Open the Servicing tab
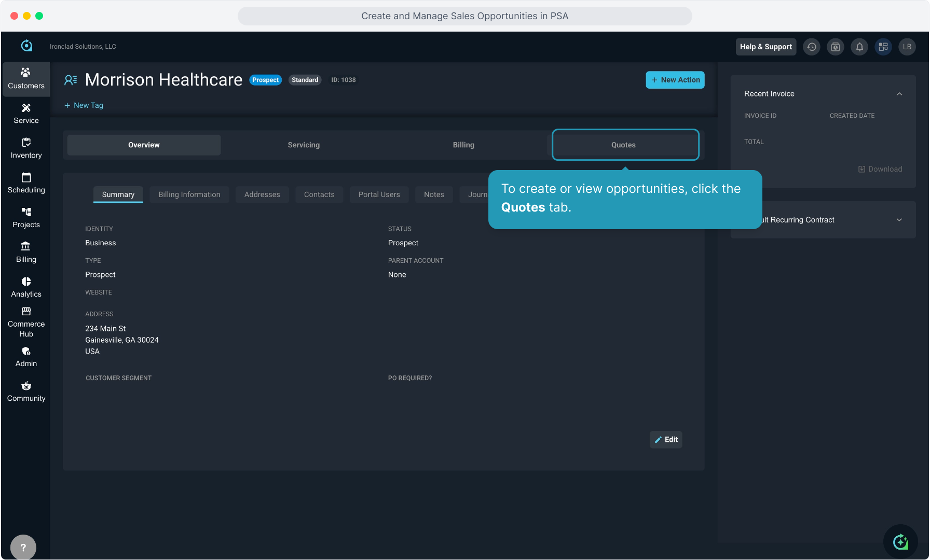930x560 pixels. (x=304, y=145)
